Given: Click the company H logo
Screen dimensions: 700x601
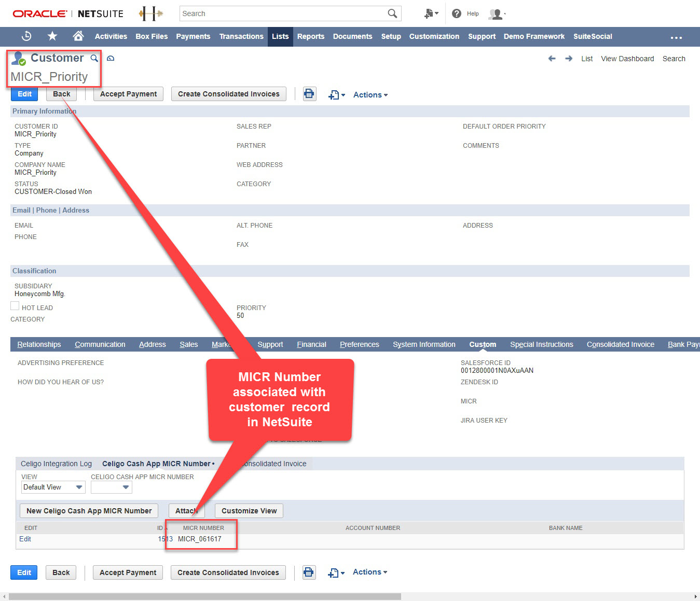Looking at the screenshot, I should [x=150, y=13].
